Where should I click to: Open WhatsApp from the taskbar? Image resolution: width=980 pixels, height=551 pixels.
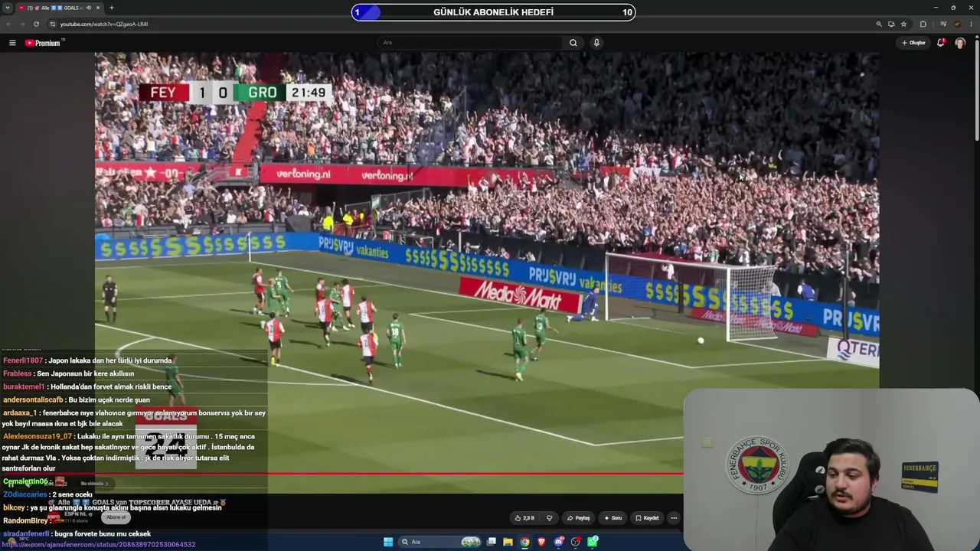[593, 542]
